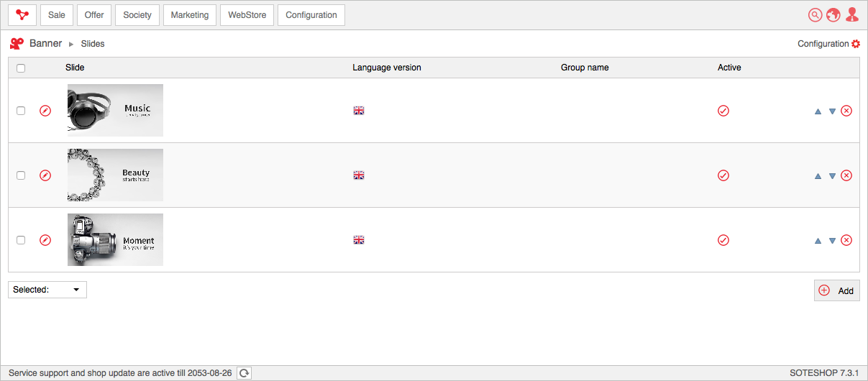Move the Moment slide up
The image size is (868, 381).
[x=818, y=241]
